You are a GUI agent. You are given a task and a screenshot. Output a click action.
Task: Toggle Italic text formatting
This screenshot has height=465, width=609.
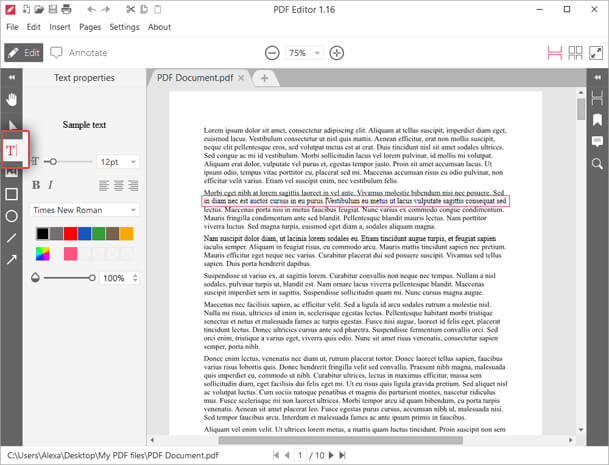pyautogui.click(x=50, y=185)
